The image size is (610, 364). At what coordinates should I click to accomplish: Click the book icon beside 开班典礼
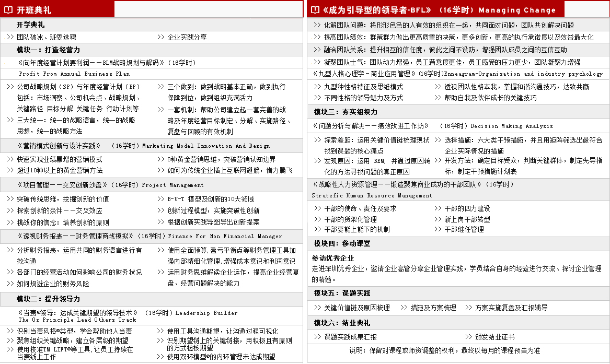point(8,10)
